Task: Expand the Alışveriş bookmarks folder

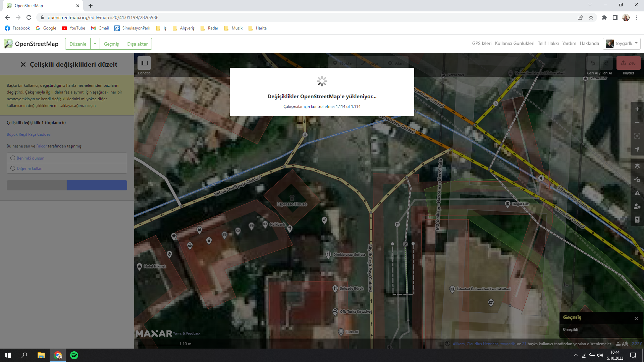Action: click(x=187, y=28)
